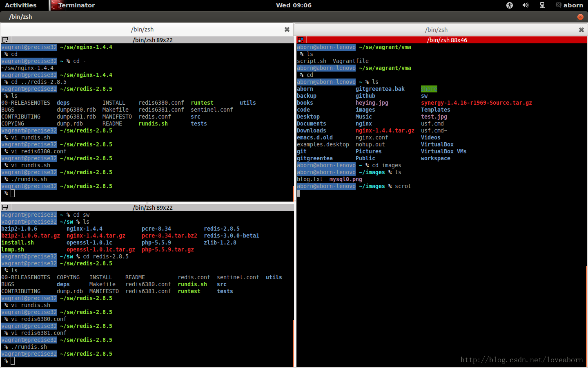This screenshot has height=368, width=588.
Task: Open the aborn user menu
Action: [573, 5]
